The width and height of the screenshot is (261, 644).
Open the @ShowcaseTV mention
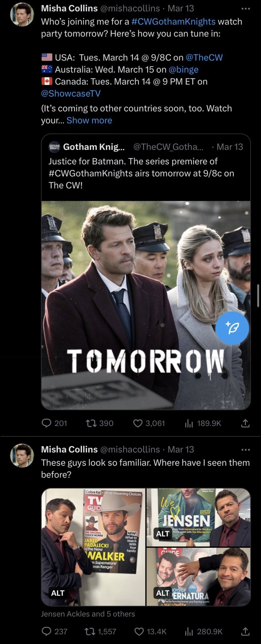click(71, 94)
